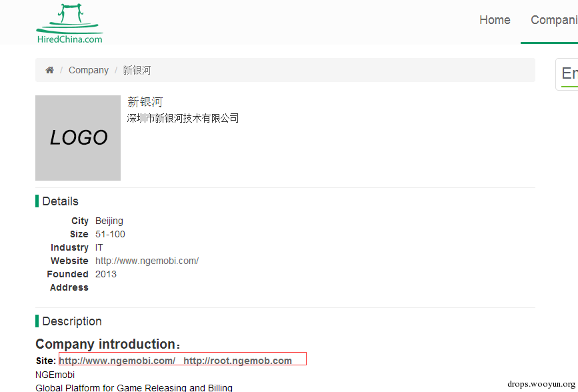Open the root.ngemob.com site link
The height and width of the screenshot is (392, 578).
pyautogui.click(x=237, y=361)
